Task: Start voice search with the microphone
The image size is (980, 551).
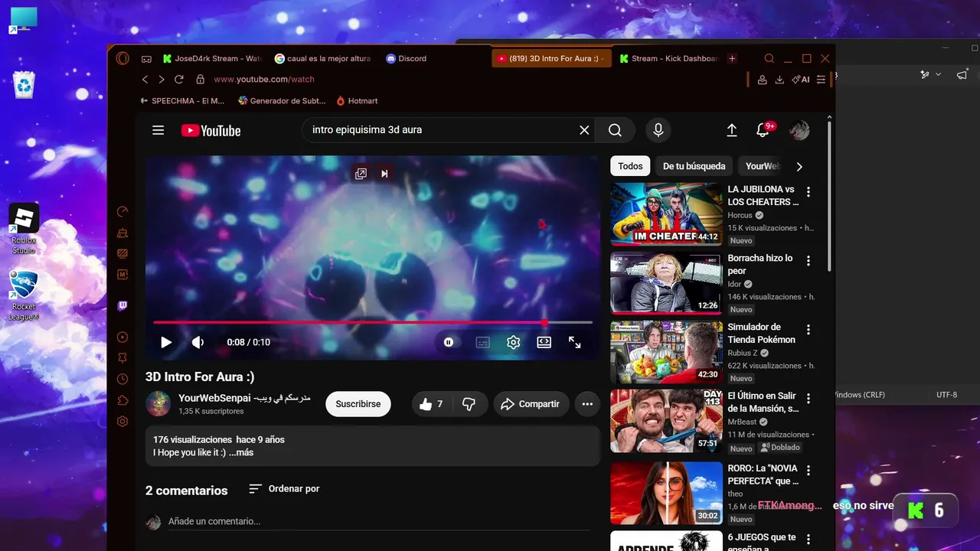Action: [658, 130]
